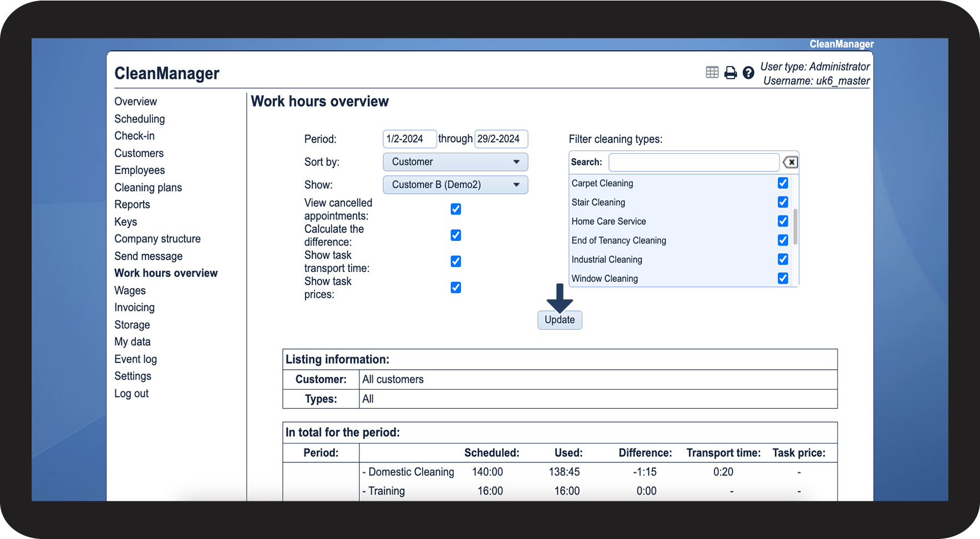Screen dimensions: 980x539
Task: Focus the cleaning types Search box
Action: pyautogui.click(x=693, y=162)
